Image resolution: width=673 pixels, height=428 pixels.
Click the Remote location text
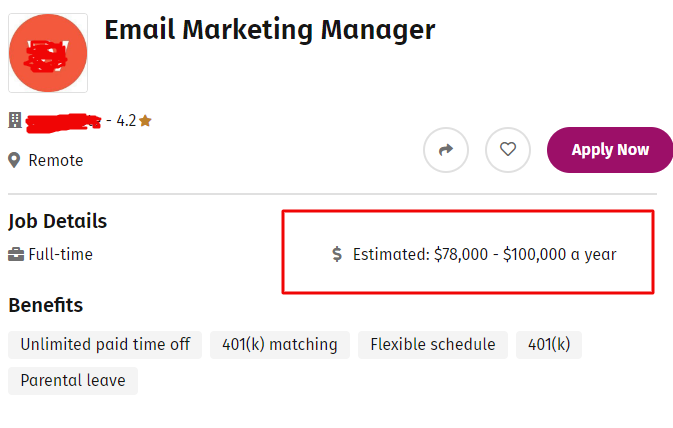click(x=56, y=160)
